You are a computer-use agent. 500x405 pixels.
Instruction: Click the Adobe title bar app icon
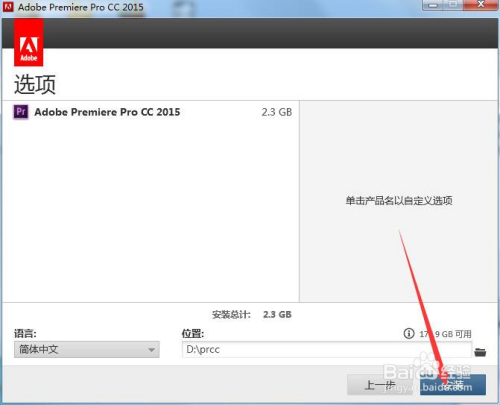[x=8, y=7]
